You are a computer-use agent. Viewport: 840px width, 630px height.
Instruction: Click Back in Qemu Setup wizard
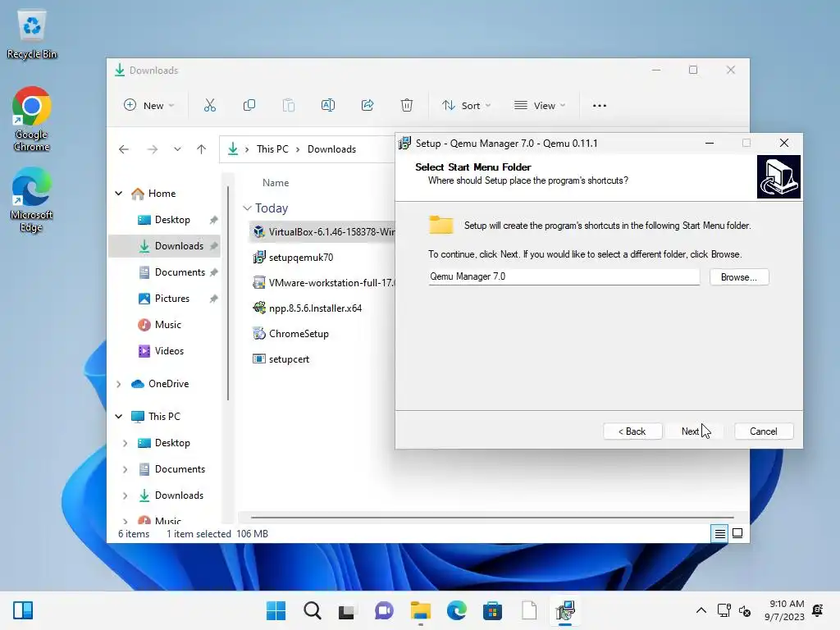tap(632, 431)
